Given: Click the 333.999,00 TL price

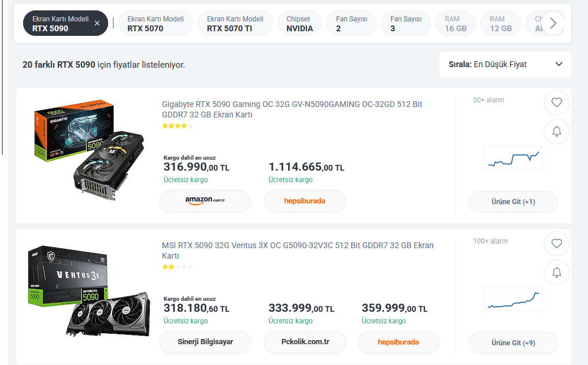Looking at the screenshot, I should coord(301,308).
